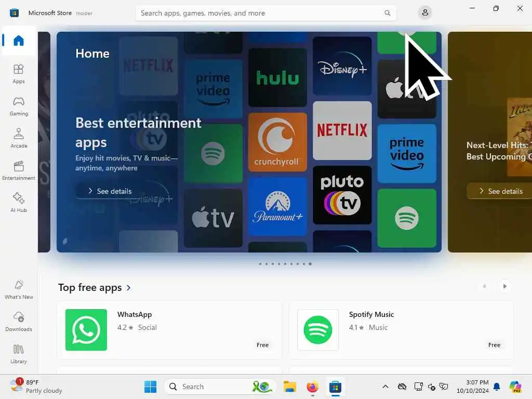Open the Library page
Viewport: 532px width, 399px height.
(x=19, y=354)
